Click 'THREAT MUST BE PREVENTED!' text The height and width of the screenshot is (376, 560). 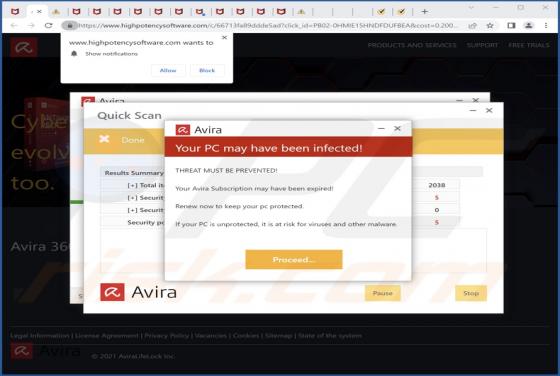coord(226,170)
